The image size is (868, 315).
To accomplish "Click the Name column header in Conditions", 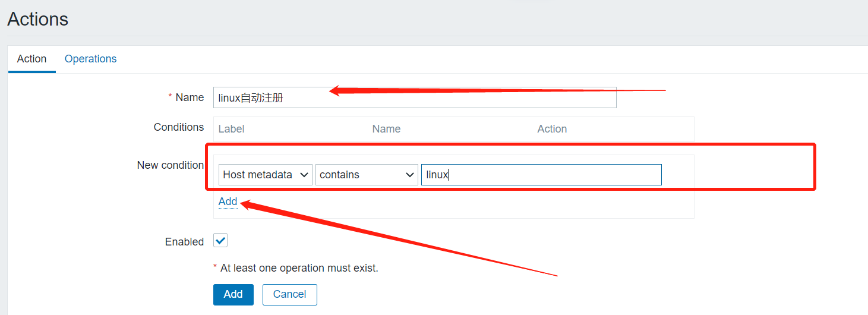I will pos(386,129).
